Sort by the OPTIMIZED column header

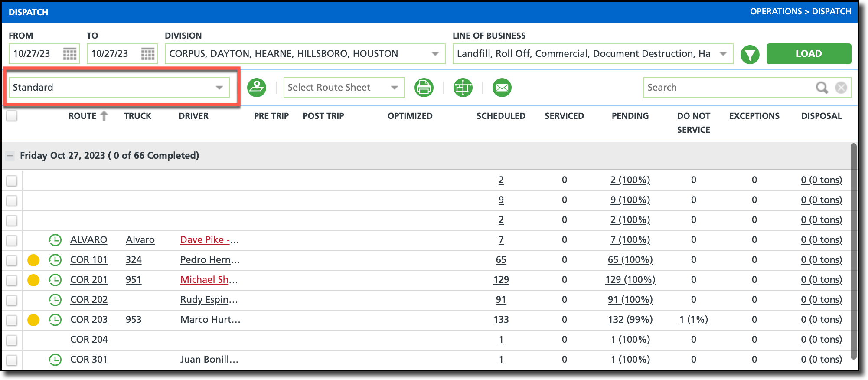410,116
